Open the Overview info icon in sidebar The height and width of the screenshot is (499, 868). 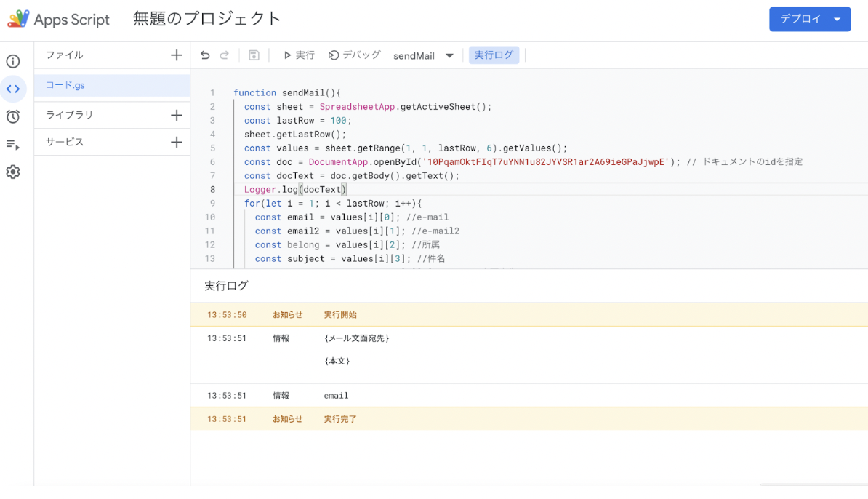point(13,62)
